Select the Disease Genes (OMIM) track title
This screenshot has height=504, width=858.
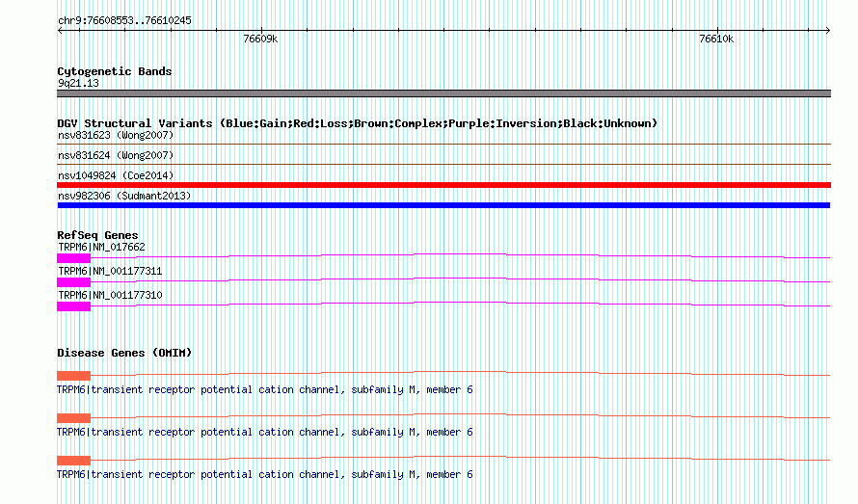tap(124, 353)
